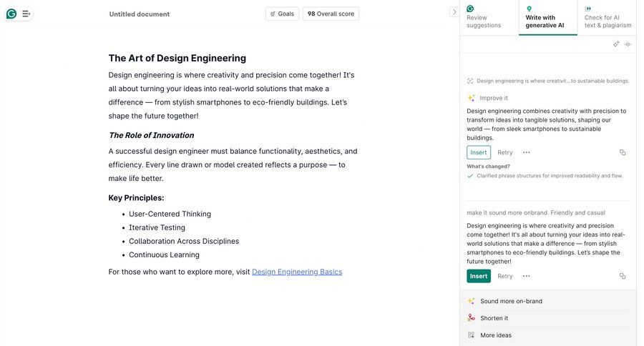
Task: Open more options for Improve it result
Action: pyautogui.click(x=526, y=152)
